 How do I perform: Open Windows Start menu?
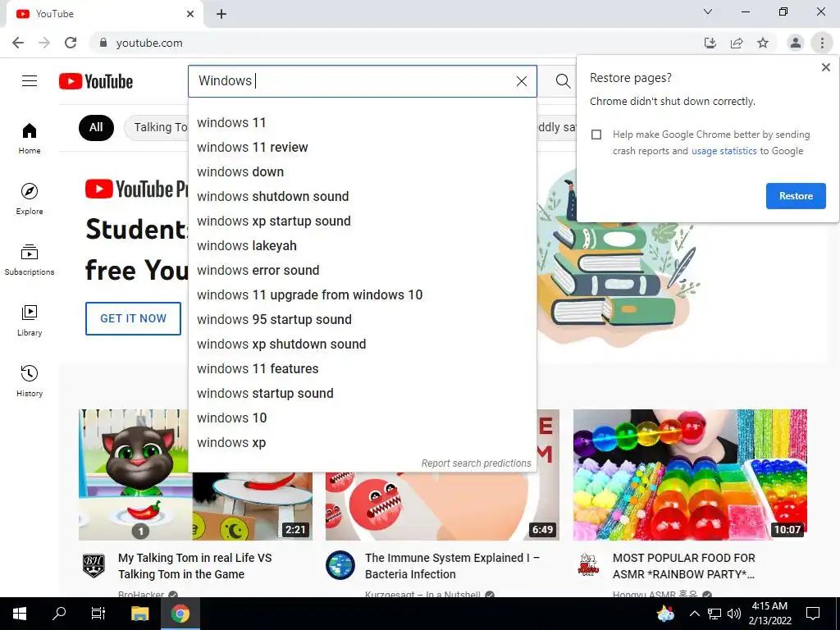click(x=20, y=614)
